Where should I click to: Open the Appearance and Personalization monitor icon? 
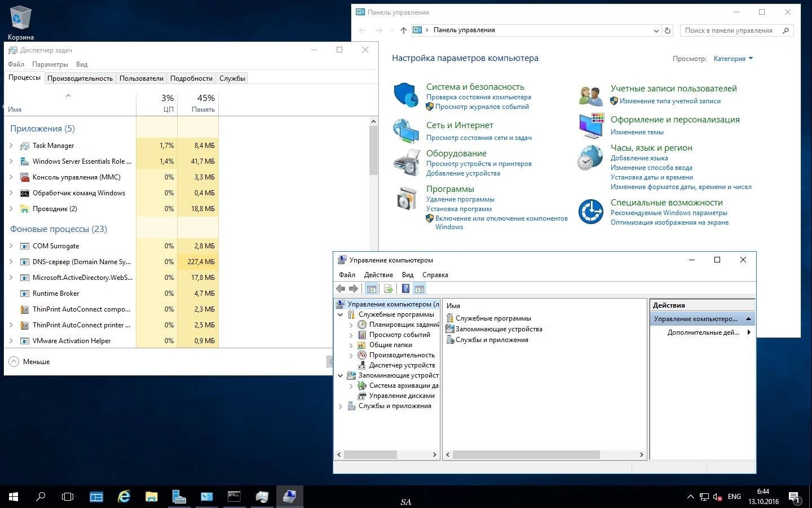[x=591, y=126]
